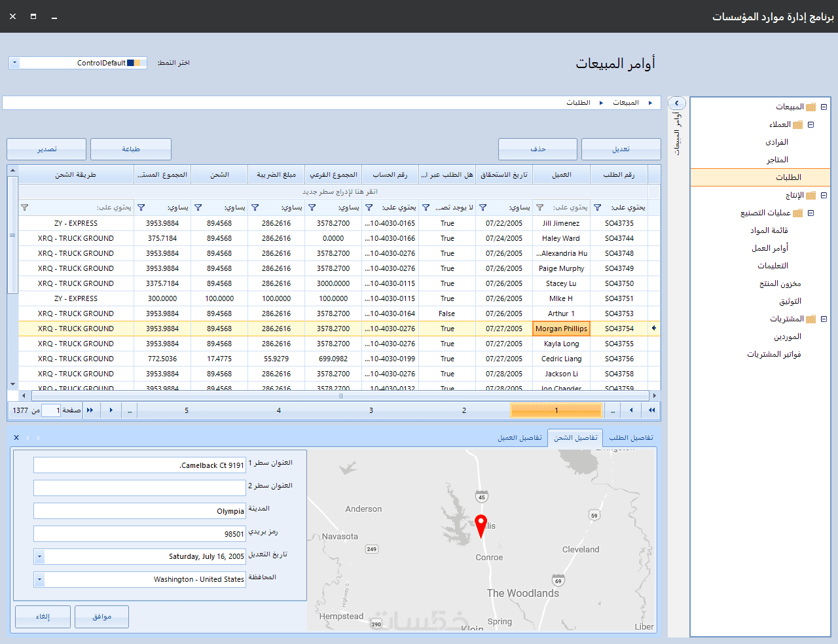The height and width of the screenshot is (644, 838).
Task: Collapse the sidebar with the round chevron button
Action: (677, 103)
